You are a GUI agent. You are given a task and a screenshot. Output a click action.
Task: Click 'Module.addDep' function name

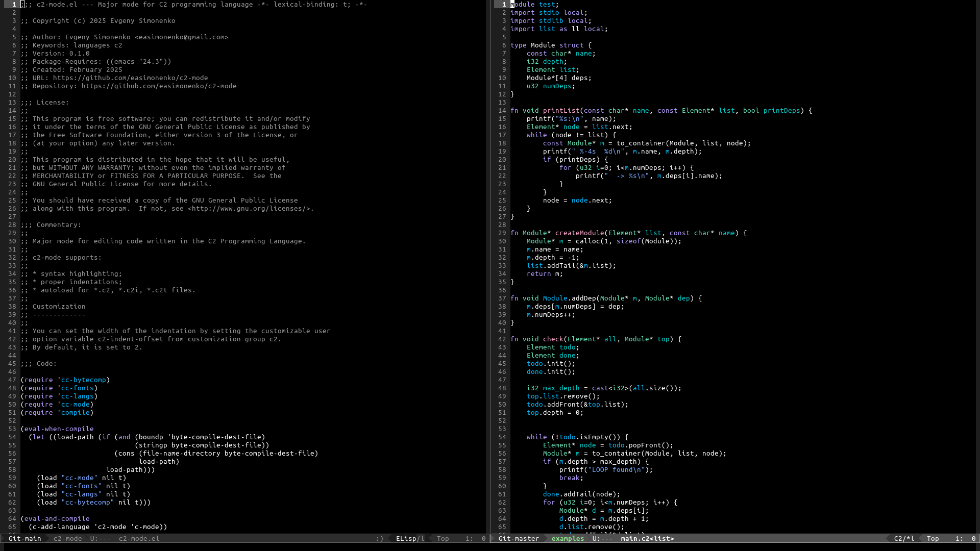point(570,298)
